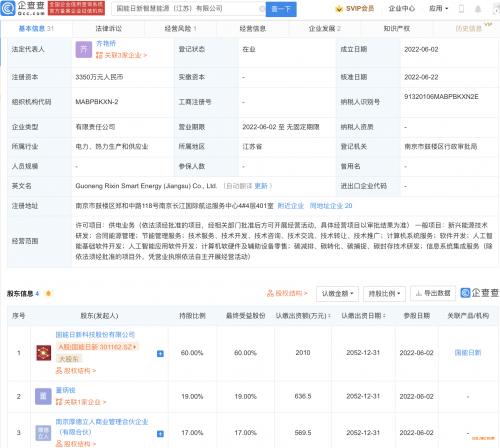
Task: Click the third shareholder's avatar icon
Action: [x=43, y=433]
